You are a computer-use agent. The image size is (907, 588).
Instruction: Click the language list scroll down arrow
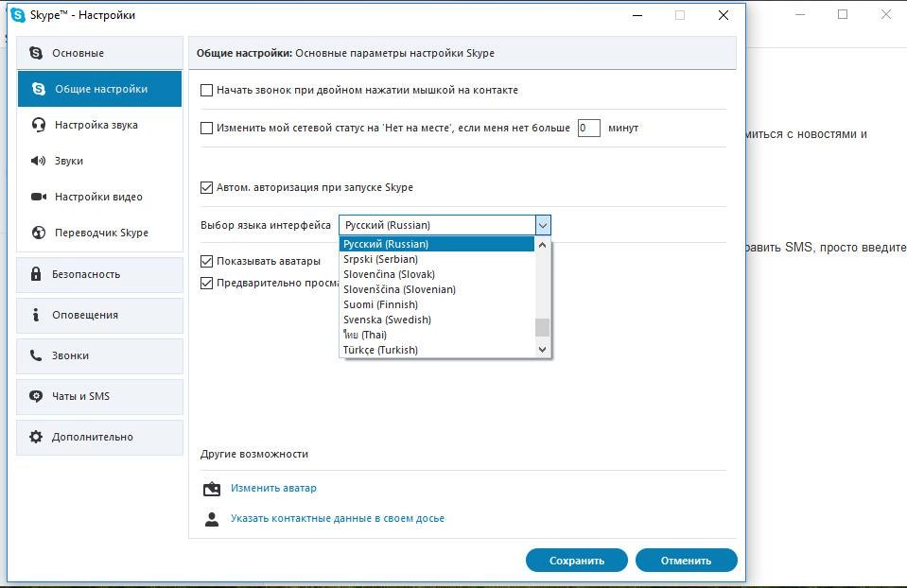542,349
